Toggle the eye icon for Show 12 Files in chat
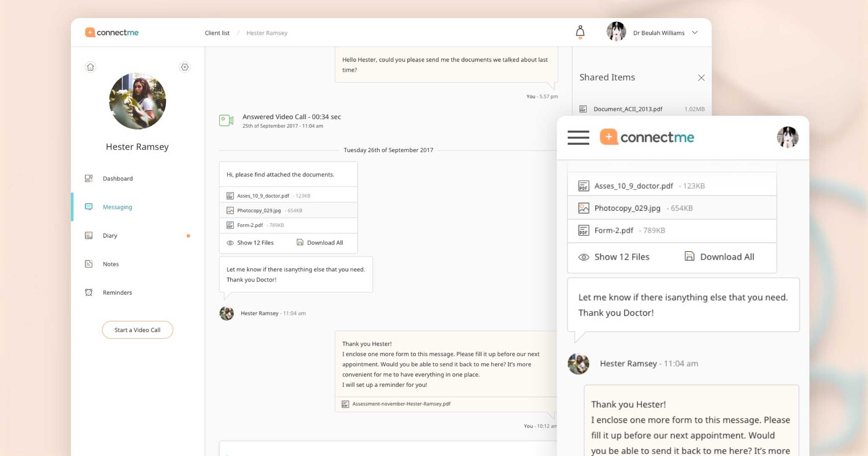The image size is (868, 456). coord(230,243)
